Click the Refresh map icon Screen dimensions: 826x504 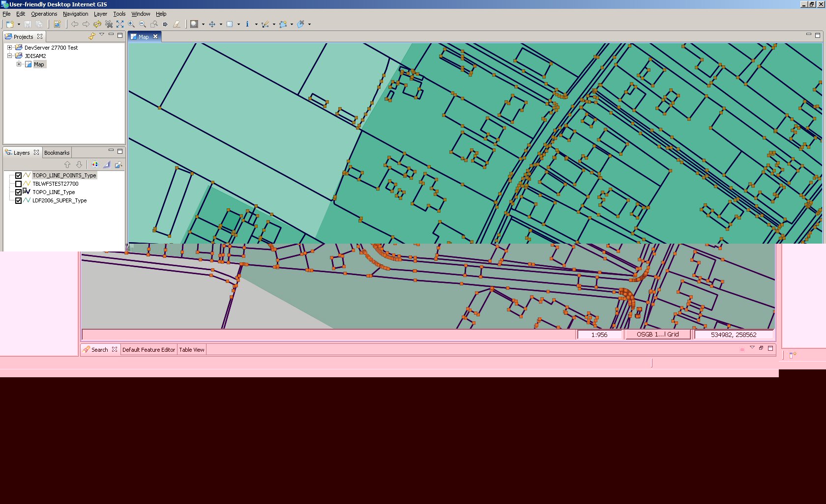[x=97, y=24]
